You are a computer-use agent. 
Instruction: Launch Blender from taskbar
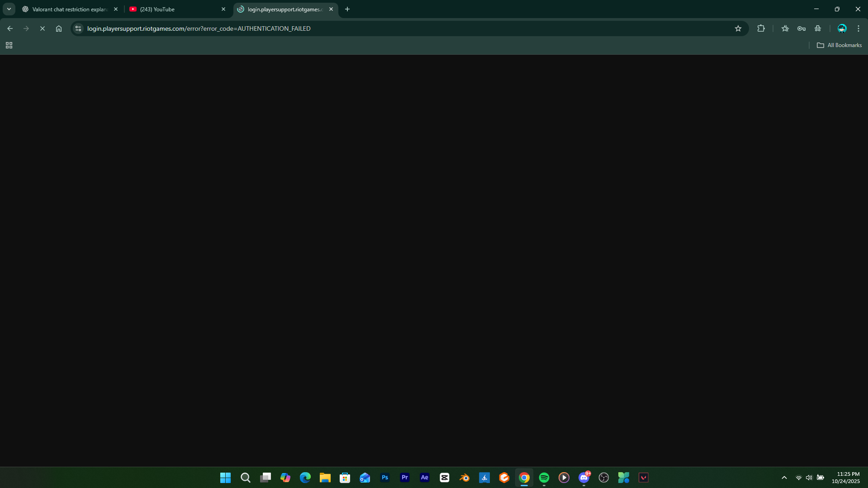pos(464,478)
